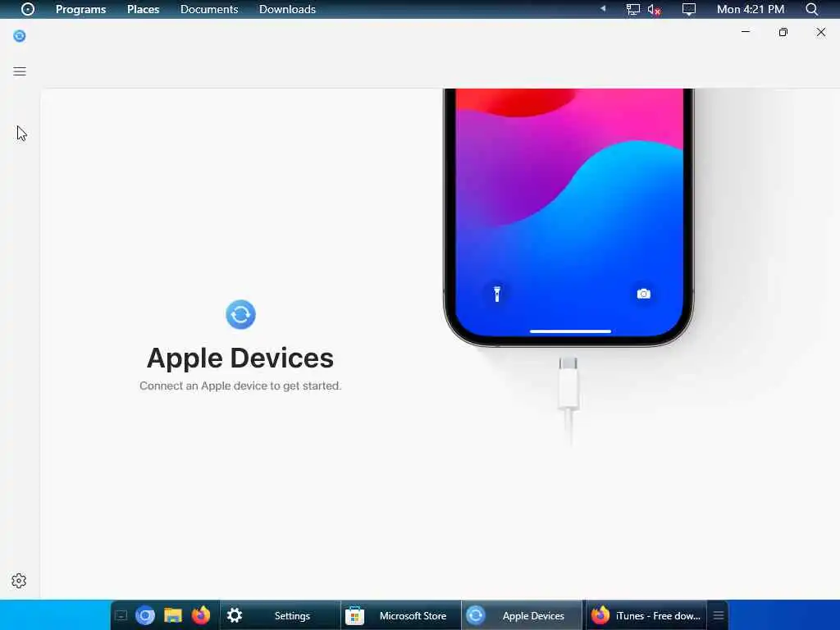Click the network connection tray icon
This screenshot has width=840, height=630.
coord(632,9)
